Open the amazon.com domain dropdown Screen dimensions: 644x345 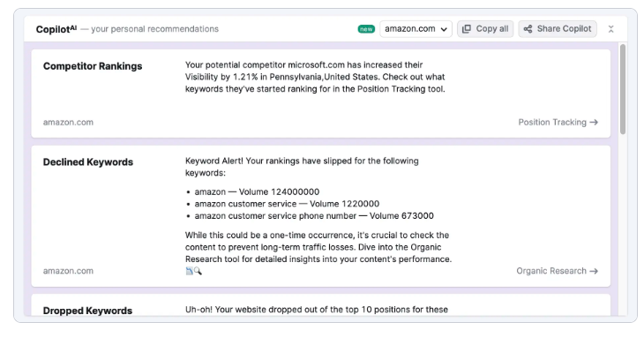[x=416, y=29]
